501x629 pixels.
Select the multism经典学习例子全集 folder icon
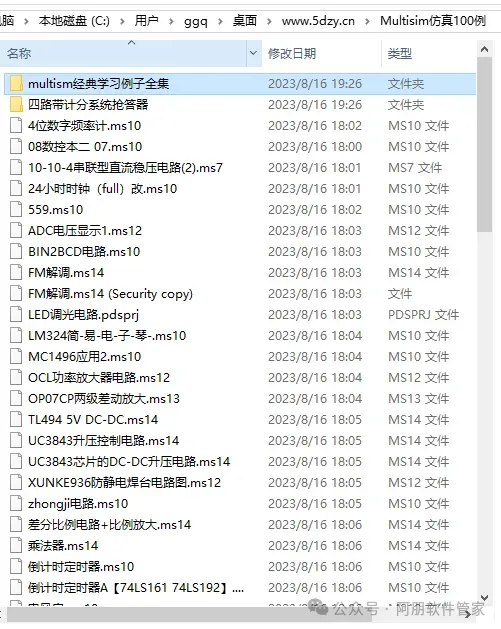click(x=16, y=83)
